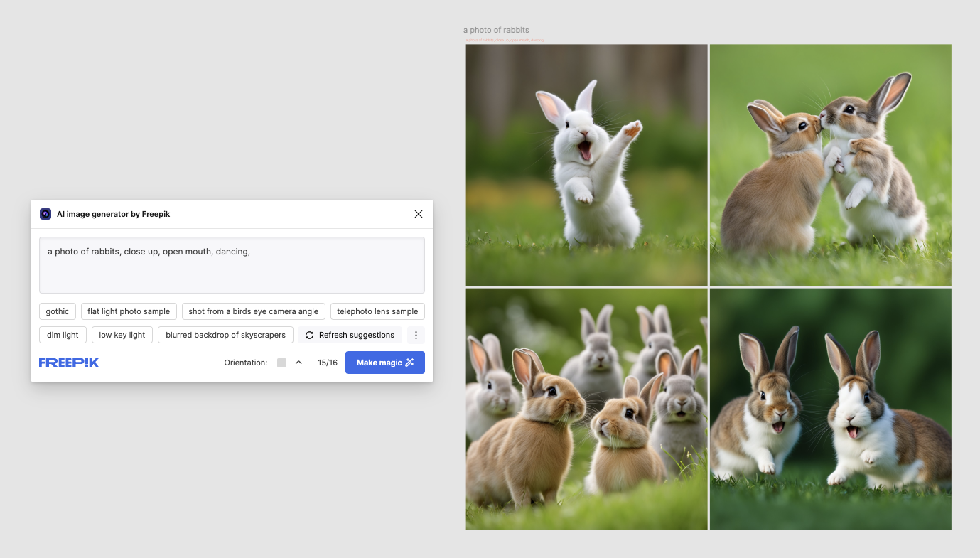Select the 'gothic' prompt suggestion
The image size is (980, 558).
tap(57, 311)
